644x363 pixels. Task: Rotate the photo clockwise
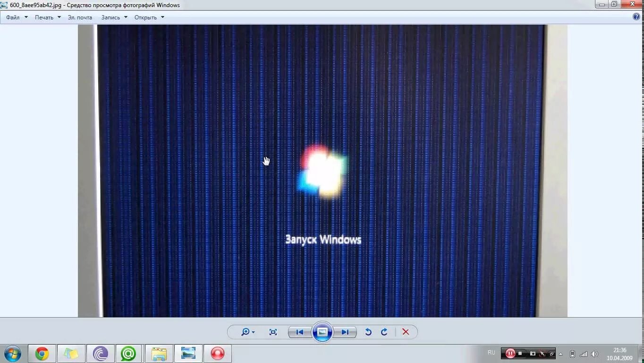(x=384, y=332)
